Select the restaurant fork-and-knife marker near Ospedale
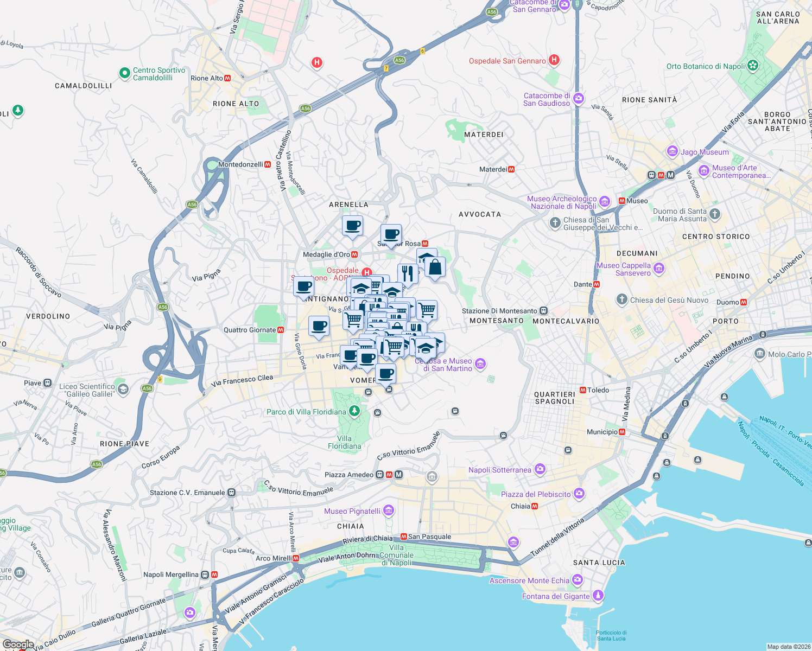The width and height of the screenshot is (812, 651). coord(408,274)
